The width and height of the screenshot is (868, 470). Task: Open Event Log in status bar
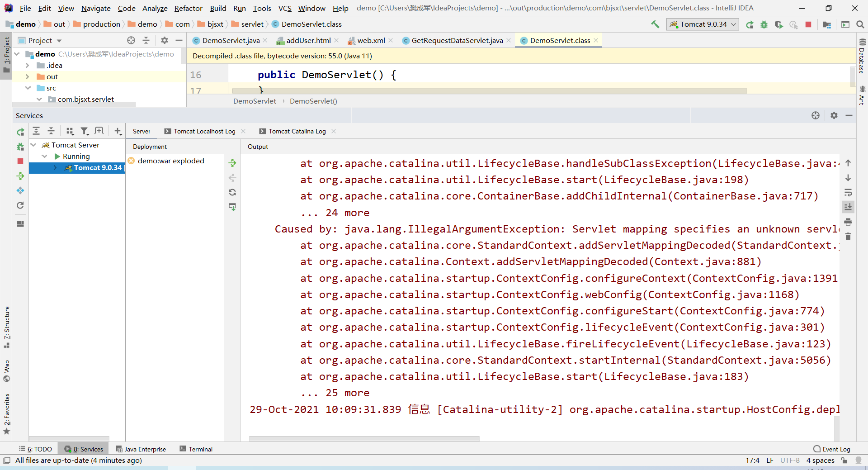[832, 449]
